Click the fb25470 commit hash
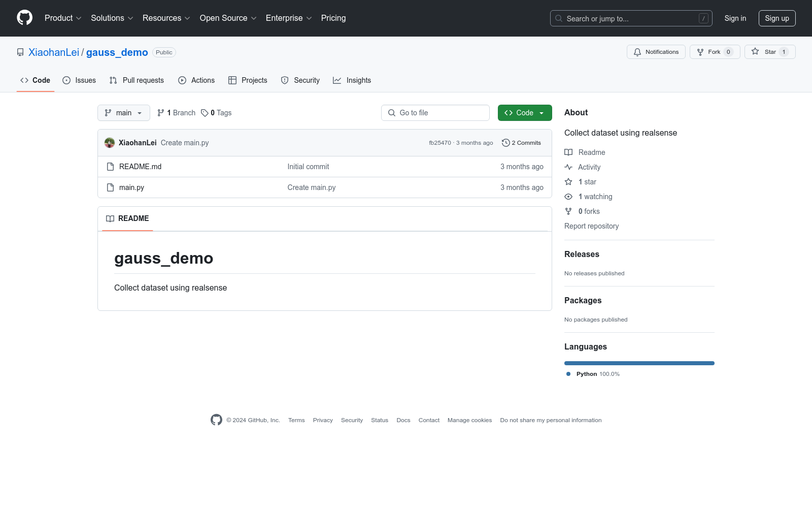Screen dimensions: 812x508 coord(440,143)
